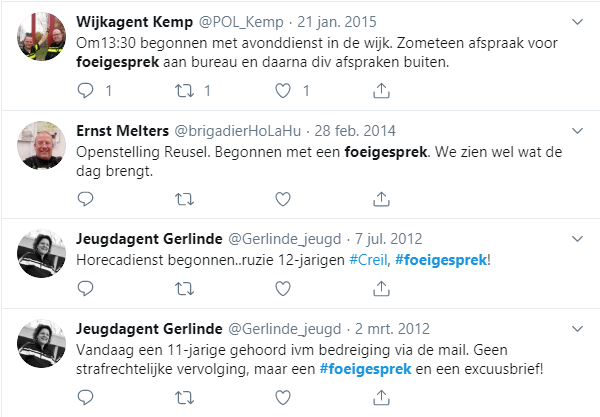Like Ernst Melters' tweet

pyautogui.click(x=283, y=199)
